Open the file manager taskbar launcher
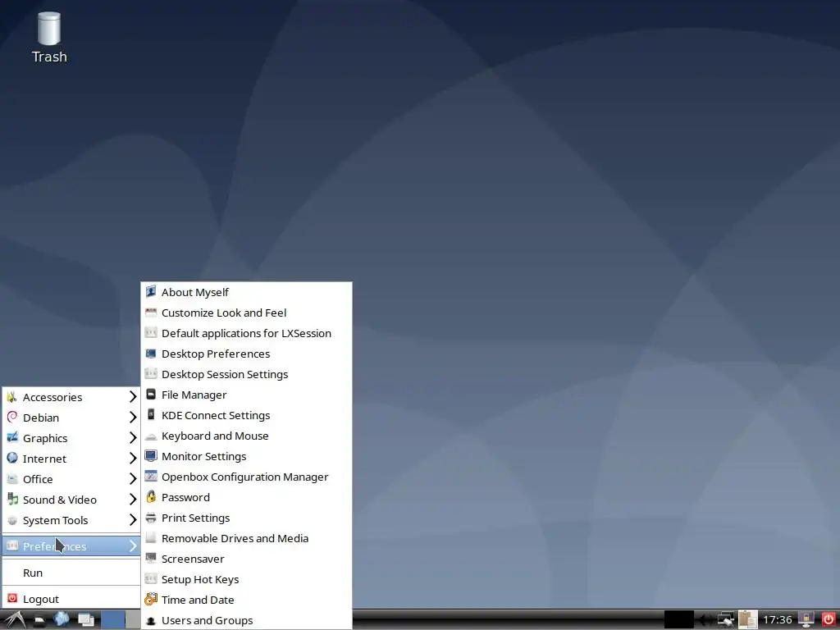The width and height of the screenshot is (840, 630). (x=39, y=620)
